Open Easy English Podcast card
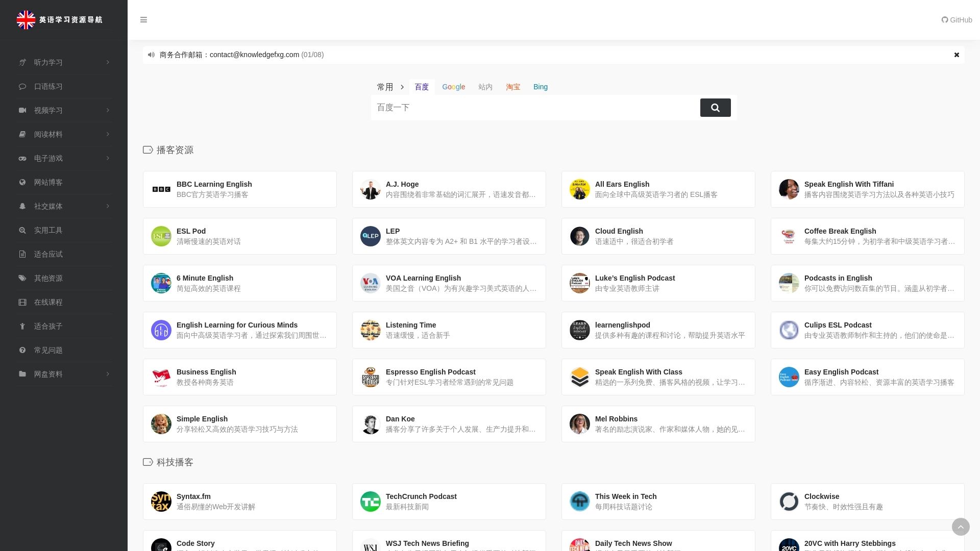Screen dimensions: 980x551 coord(868,377)
